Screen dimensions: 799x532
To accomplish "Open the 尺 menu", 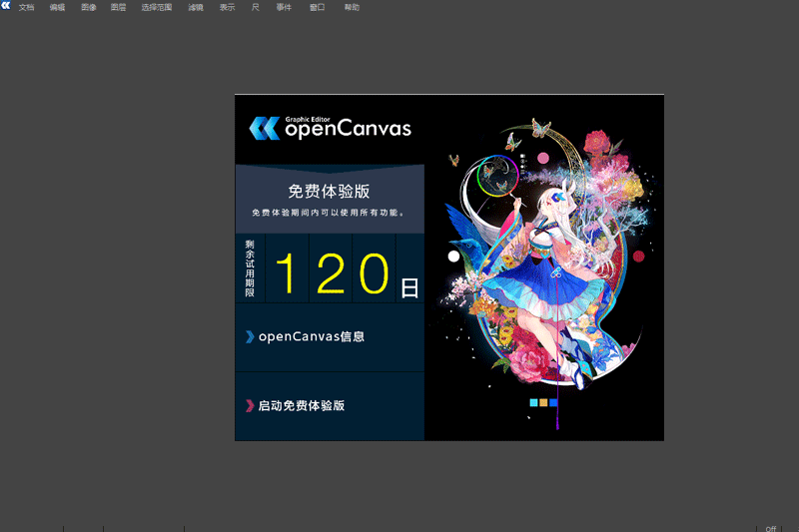I will coord(256,8).
